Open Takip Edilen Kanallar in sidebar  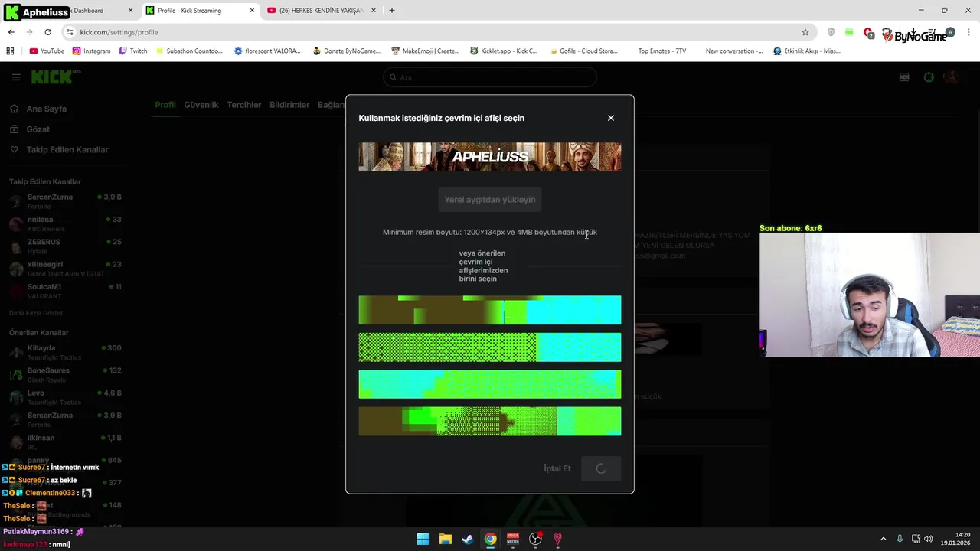(x=67, y=150)
